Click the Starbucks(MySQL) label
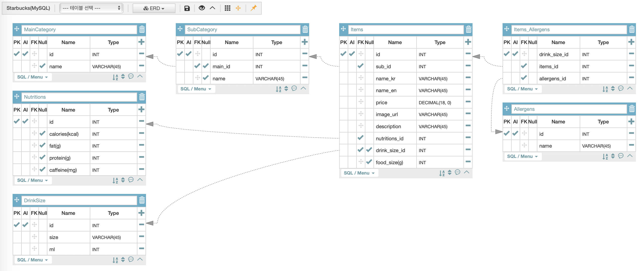Screen dimensions: 644x271 [28, 8]
